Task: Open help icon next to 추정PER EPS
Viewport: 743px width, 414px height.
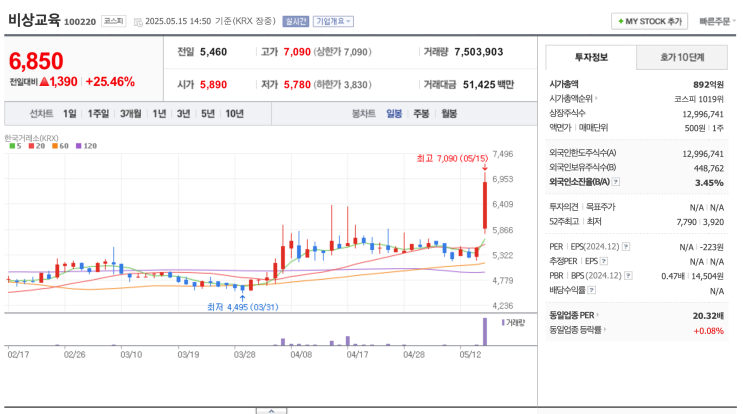Action: 604,261
